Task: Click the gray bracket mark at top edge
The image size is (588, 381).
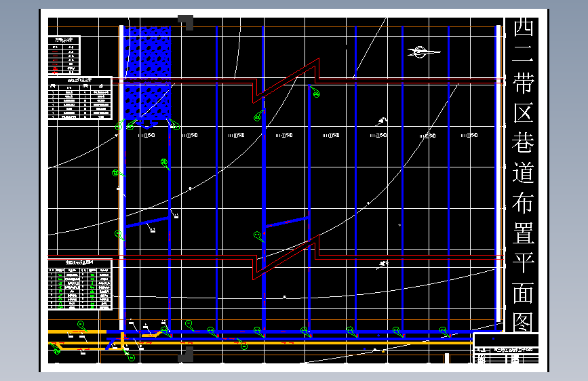Action: pos(186,22)
